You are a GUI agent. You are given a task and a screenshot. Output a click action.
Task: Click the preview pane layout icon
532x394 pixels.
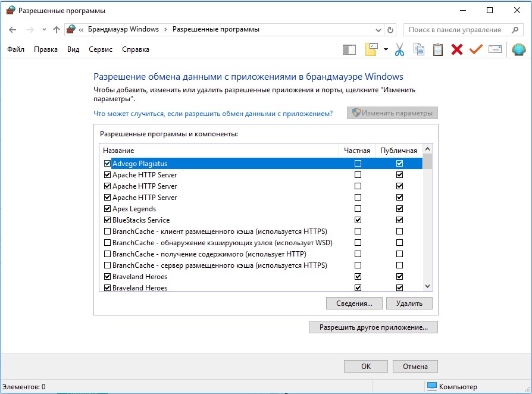(x=349, y=50)
